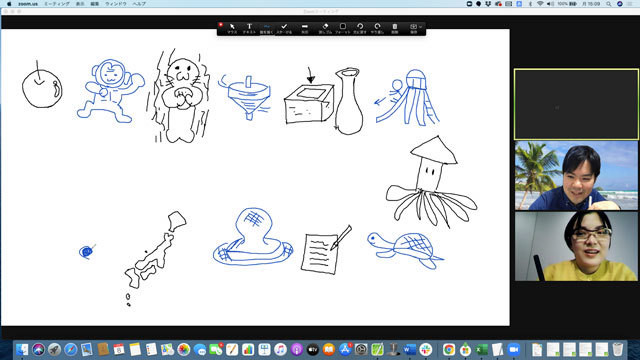
Task: Expand the arrow next to Save
Action: click(420, 27)
